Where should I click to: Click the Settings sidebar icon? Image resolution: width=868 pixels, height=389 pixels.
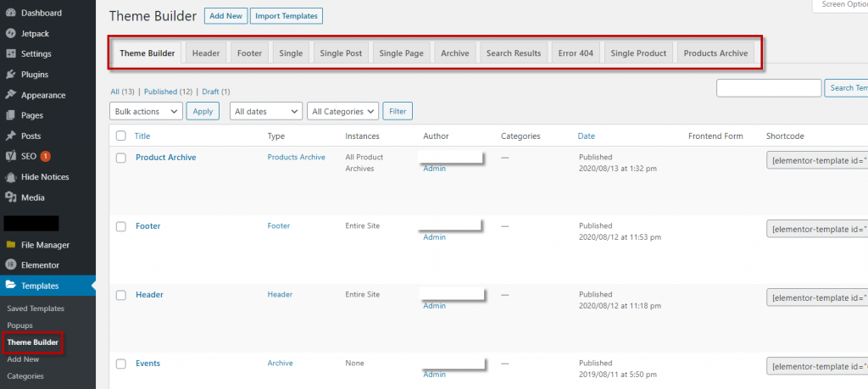[10, 53]
